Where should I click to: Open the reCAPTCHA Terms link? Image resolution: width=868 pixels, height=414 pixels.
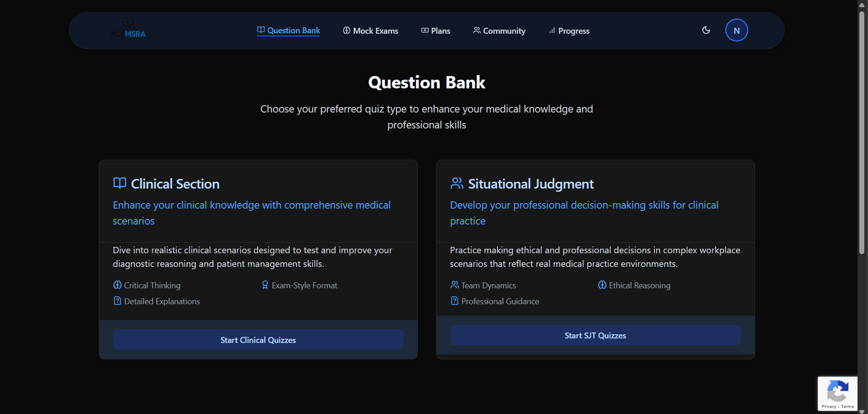[x=847, y=407]
